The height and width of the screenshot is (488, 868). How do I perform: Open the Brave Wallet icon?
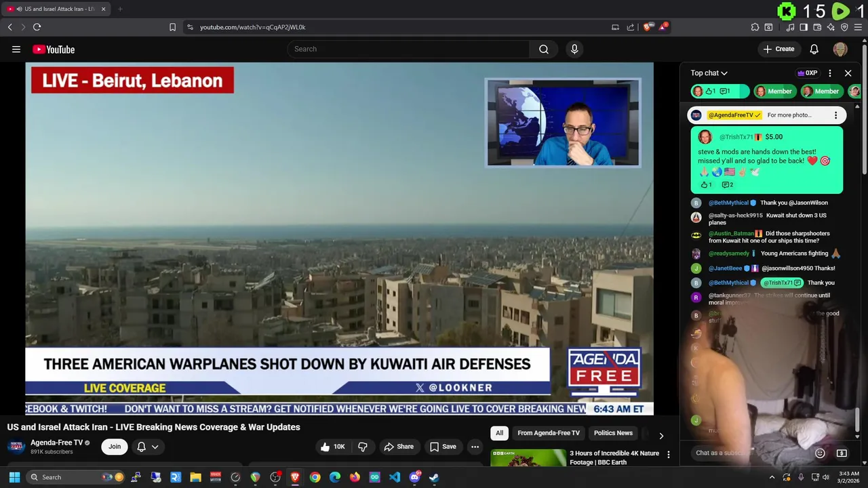pyautogui.click(x=817, y=27)
